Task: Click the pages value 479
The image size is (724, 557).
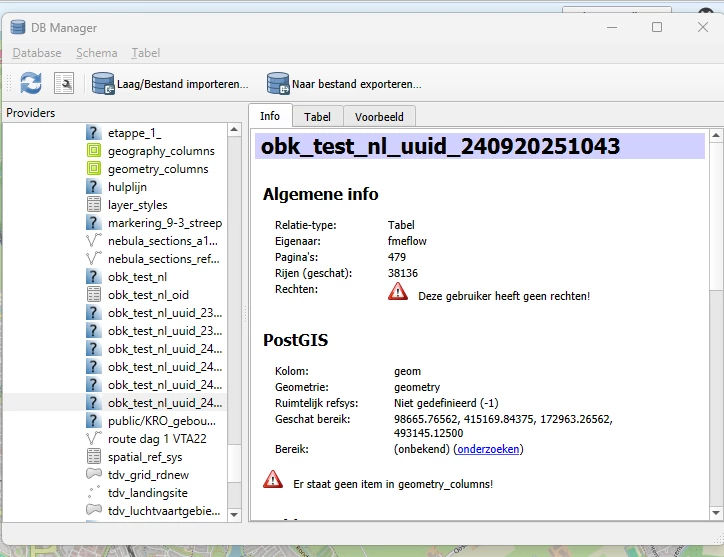Action: coord(397,257)
